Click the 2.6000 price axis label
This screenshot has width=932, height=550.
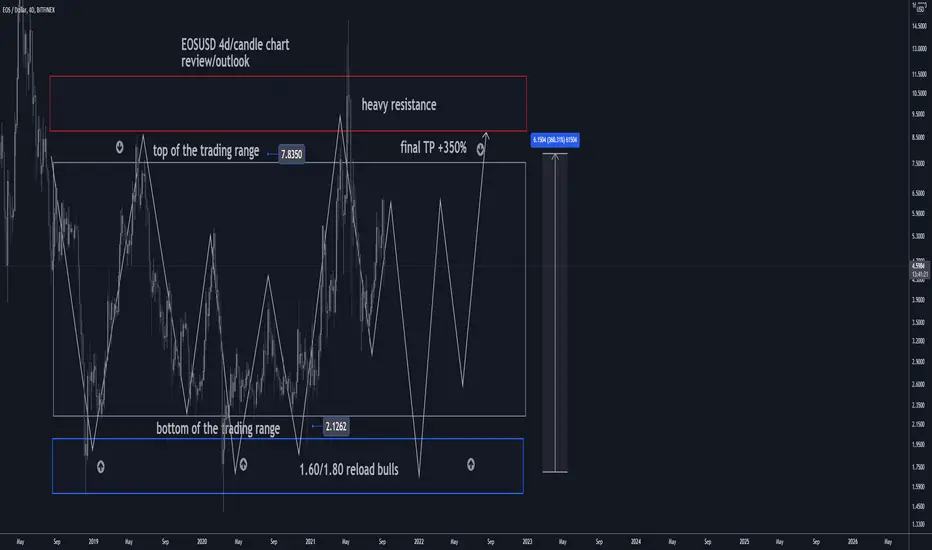(919, 385)
